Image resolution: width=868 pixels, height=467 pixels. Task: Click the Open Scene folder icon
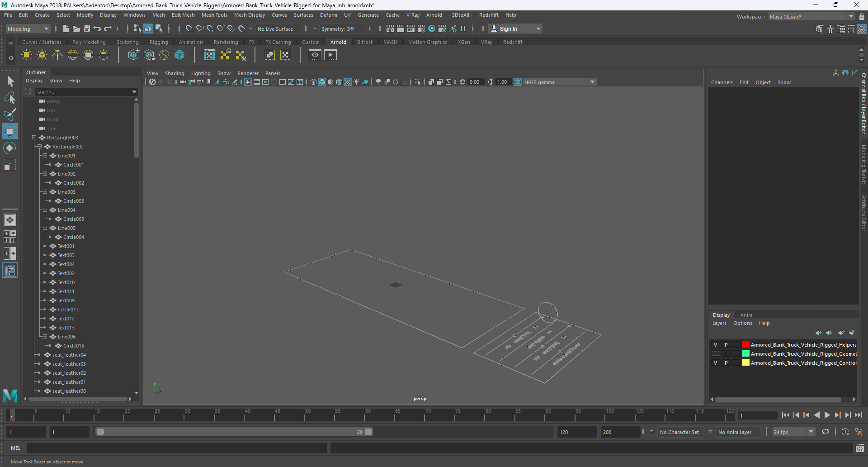(76, 29)
